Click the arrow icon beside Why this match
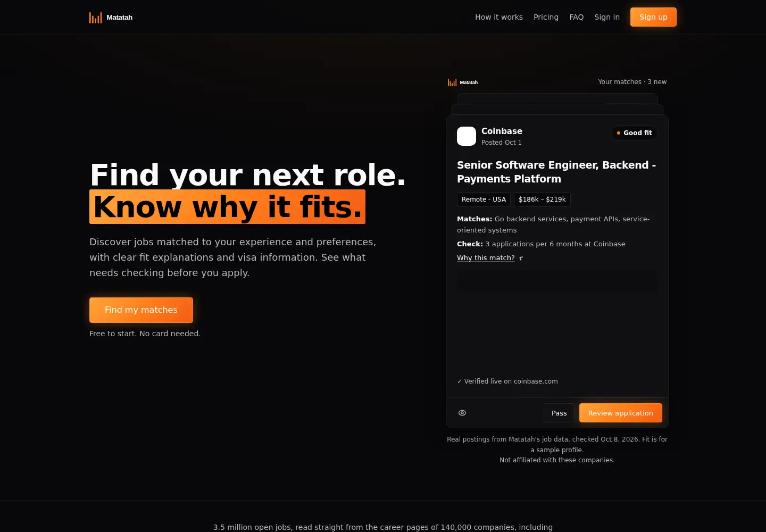Image resolution: width=766 pixels, height=532 pixels. click(x=521, y=258)
